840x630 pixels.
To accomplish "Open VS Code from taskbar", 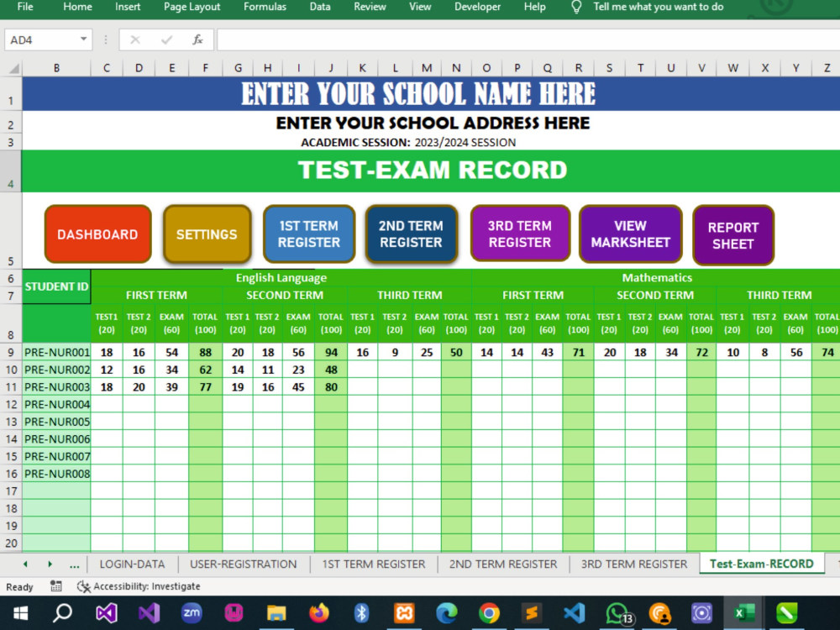I will tap(574, 613).
